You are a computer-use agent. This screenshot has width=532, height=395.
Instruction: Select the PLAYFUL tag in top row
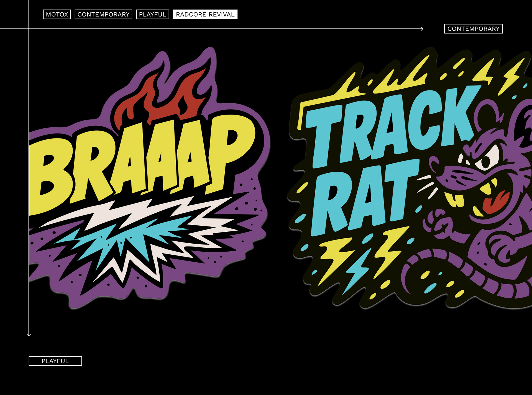(x=153, y=14)
